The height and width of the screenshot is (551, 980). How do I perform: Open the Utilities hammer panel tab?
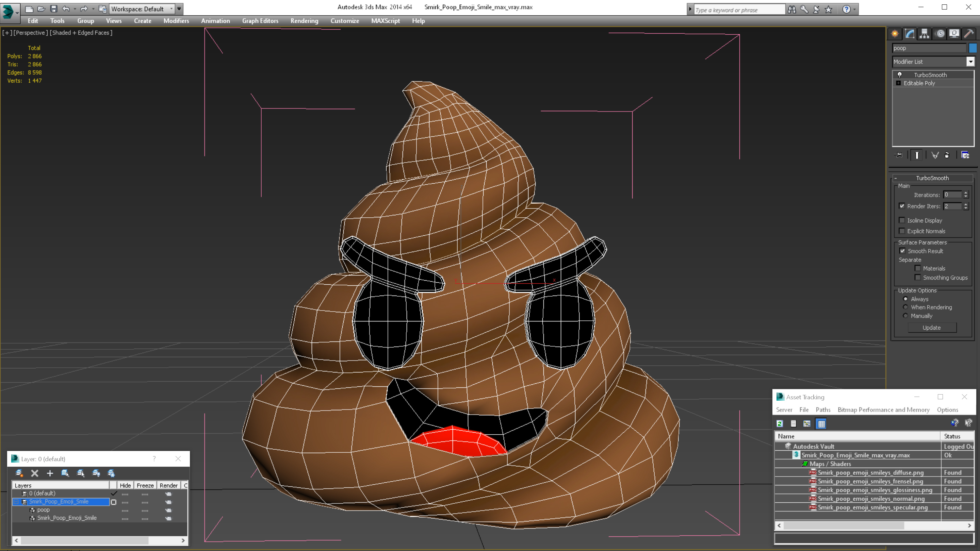(x=969, y=34)
